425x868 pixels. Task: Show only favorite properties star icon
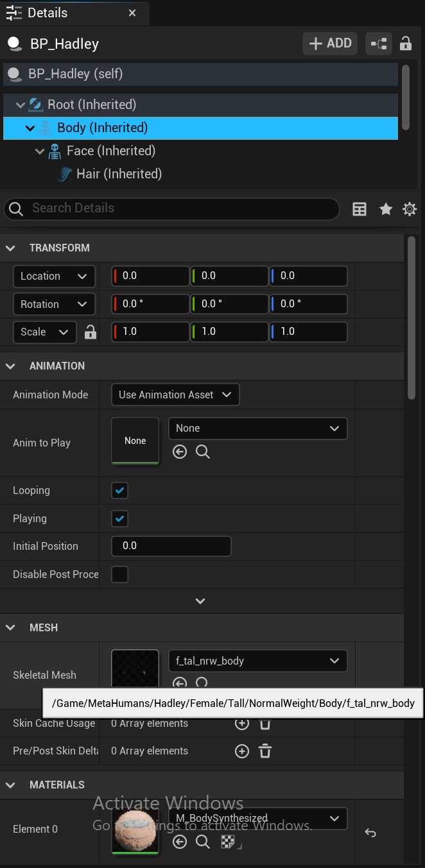point(386,209)
